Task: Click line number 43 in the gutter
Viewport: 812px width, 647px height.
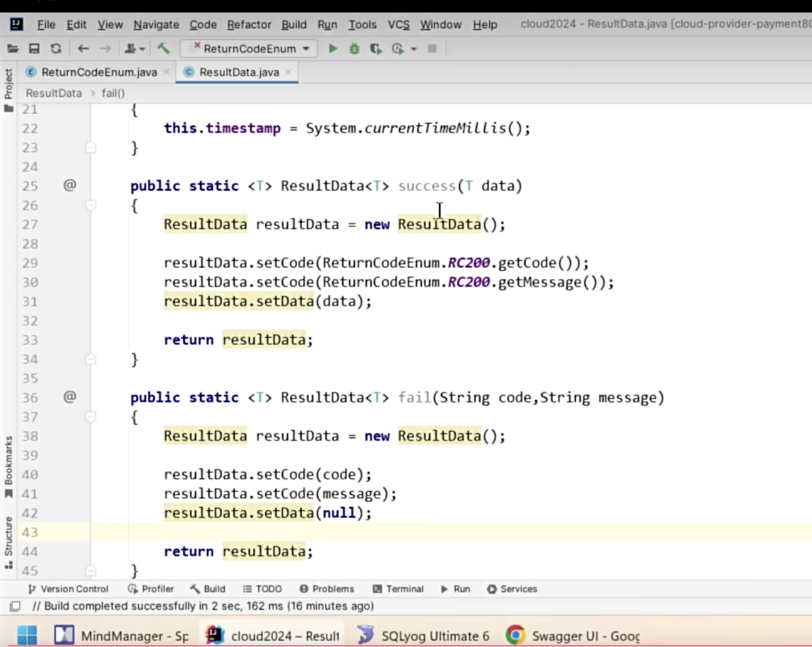Action: coord(30,532)
